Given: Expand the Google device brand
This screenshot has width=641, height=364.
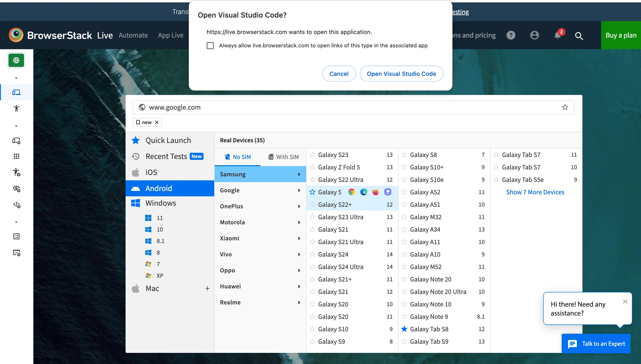Looking at the screenshot, I should 260,190.
